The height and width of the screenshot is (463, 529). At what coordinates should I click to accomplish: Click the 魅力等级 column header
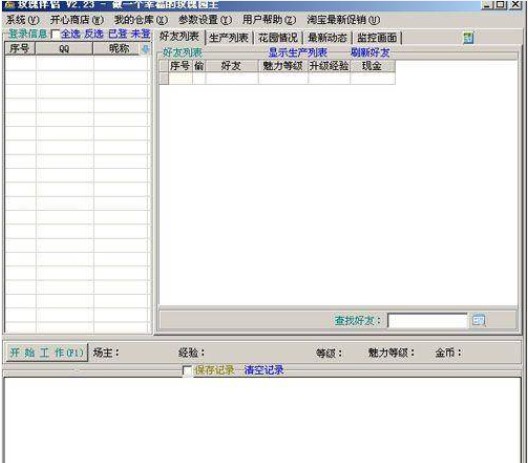[x=283, y=66]
